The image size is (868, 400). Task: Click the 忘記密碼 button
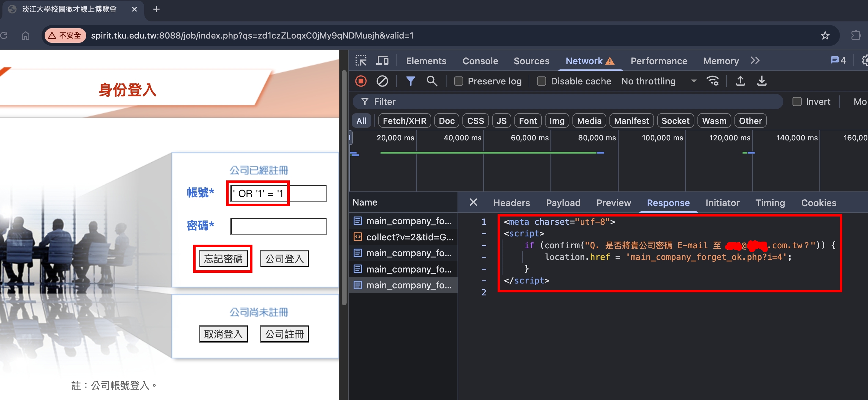(223, 259)
